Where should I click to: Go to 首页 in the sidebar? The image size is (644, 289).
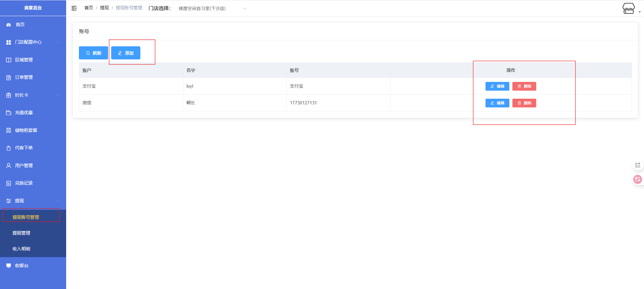click(x=33, y=25)
